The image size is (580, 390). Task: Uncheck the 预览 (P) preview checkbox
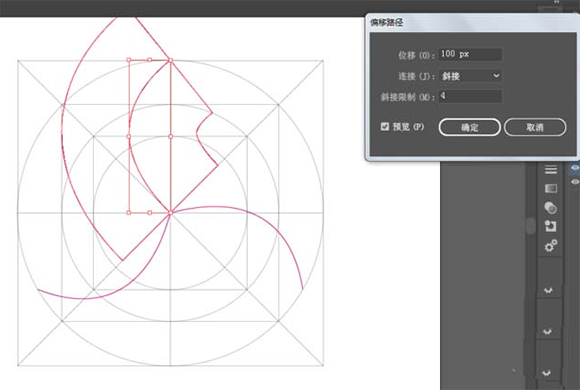[385, 127]
